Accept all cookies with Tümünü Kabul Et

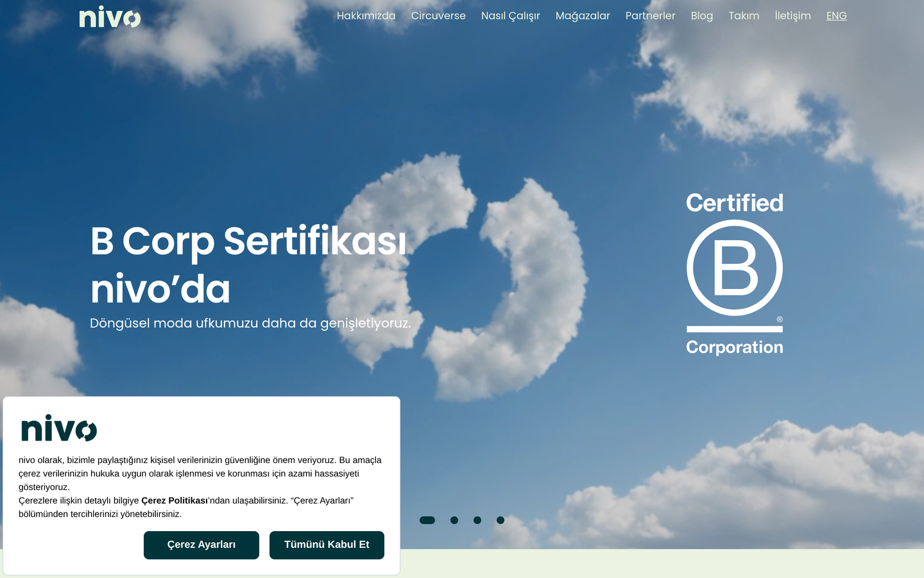(x=327, y=545)
